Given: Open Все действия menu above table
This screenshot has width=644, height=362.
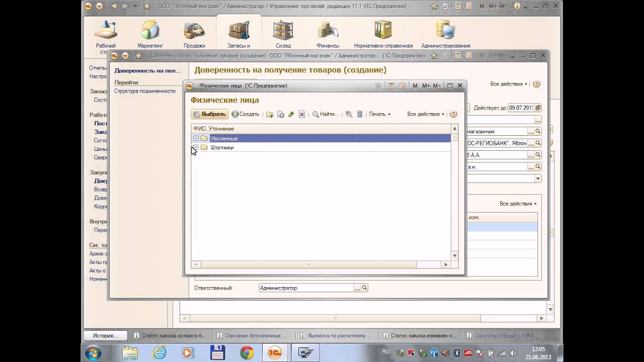Looking at the screenshot, I should 518,204.
